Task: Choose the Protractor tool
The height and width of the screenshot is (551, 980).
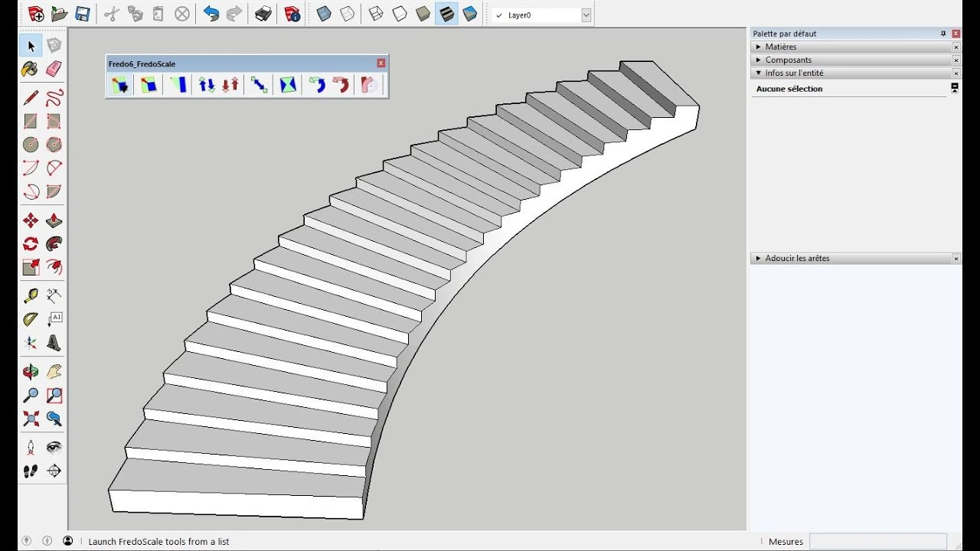Action: pos(31,319)
